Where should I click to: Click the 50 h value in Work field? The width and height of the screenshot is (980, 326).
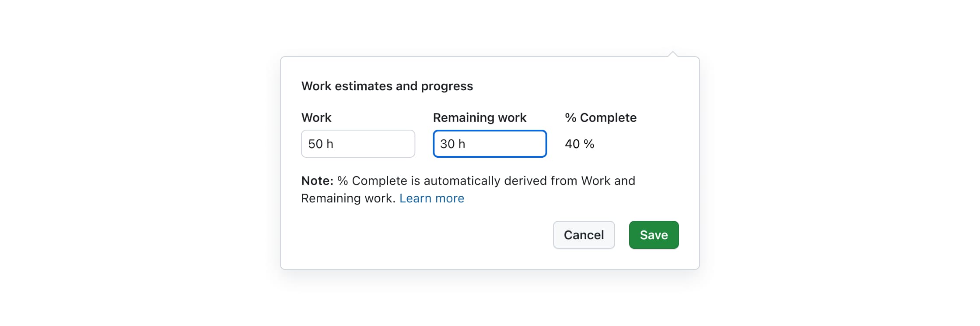pos(321,144)
